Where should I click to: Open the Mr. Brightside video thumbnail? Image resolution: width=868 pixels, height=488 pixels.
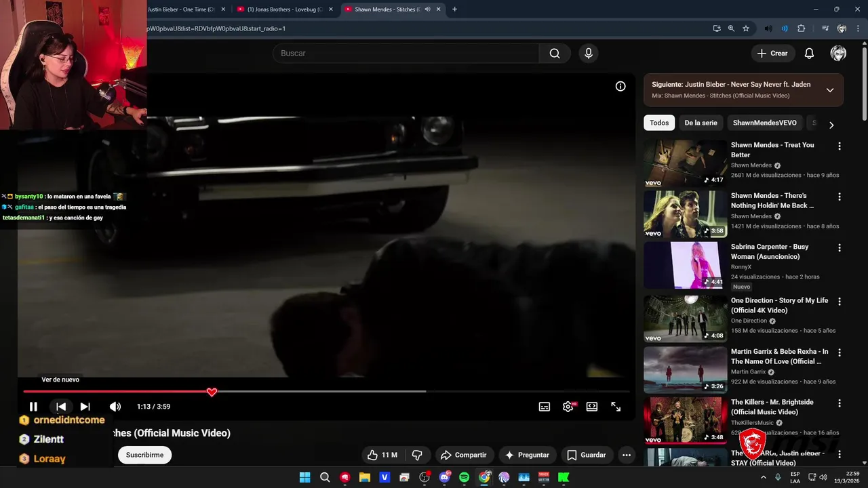tap(685, 420)
